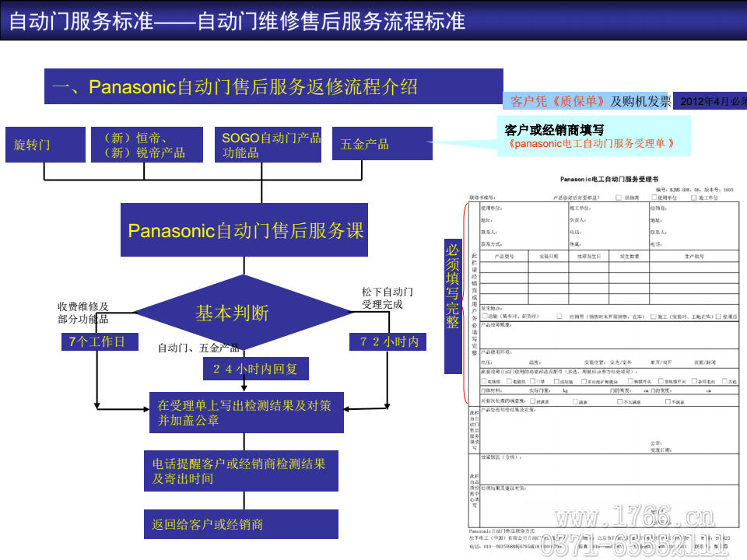Image resolution: width=747 pixels, height=560 pixels.
Task: Tick the 不满意 satisfaction checkbox
Action: click(666, 402)
